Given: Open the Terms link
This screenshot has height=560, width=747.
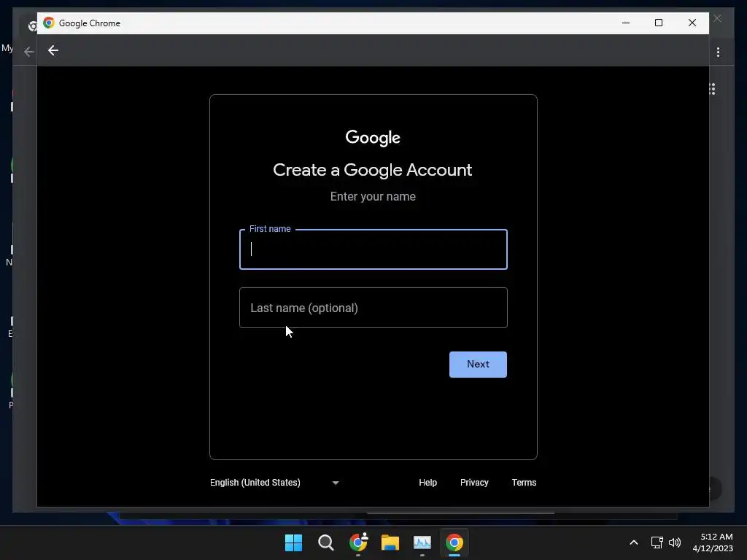Looking at the screenshot, I should click(524, 483).
